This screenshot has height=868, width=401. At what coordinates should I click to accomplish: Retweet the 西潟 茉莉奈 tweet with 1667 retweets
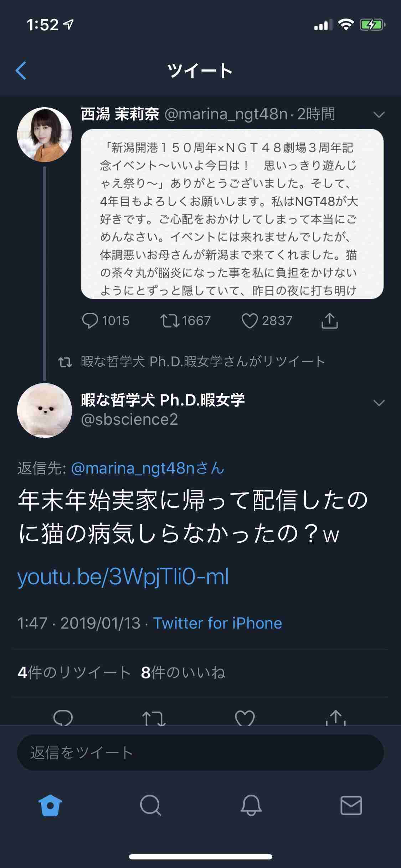coord(170,321)
